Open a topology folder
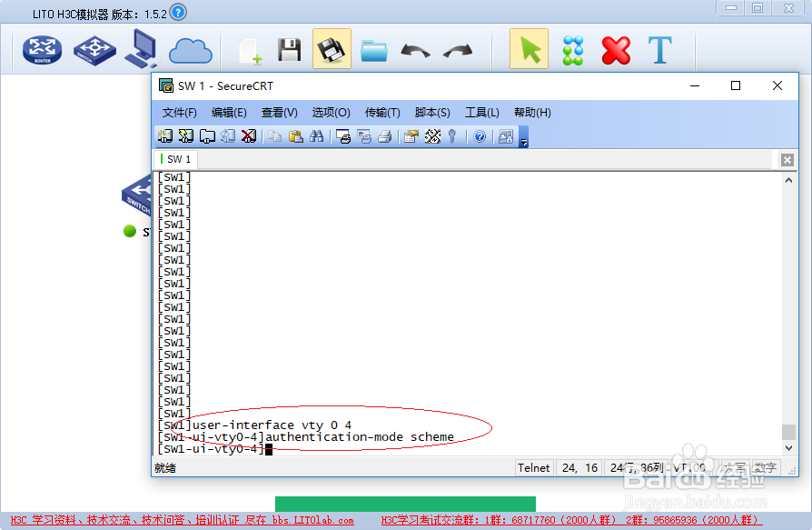 coord(374,51)
